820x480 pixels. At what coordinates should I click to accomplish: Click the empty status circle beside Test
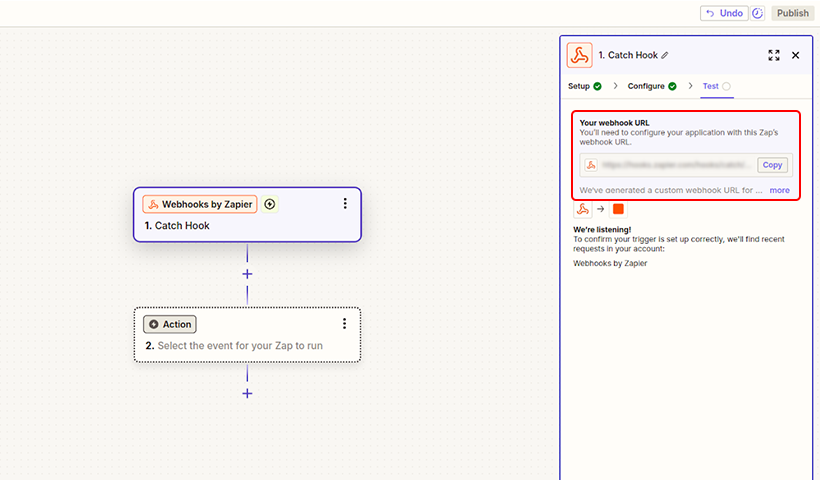pos(726,86)
